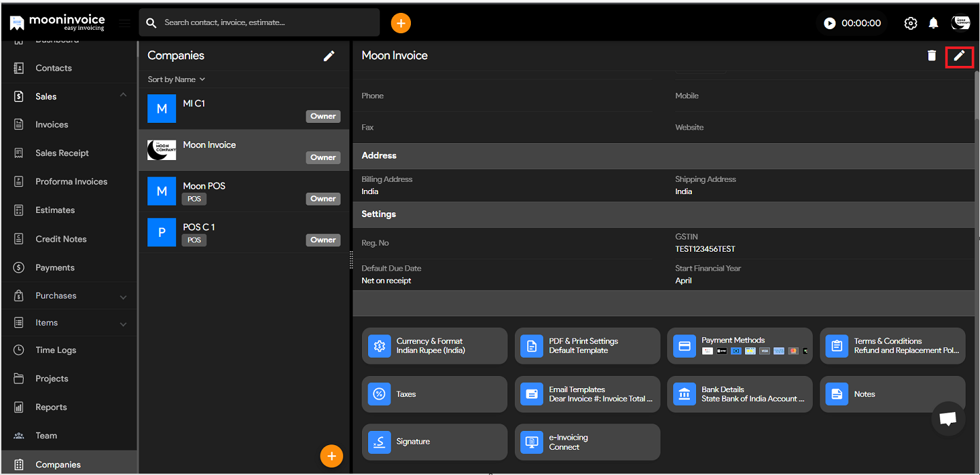Click the search contact, invoice, estimate field
The height and width of the screenshot is (475, 980).
point(259,22)
